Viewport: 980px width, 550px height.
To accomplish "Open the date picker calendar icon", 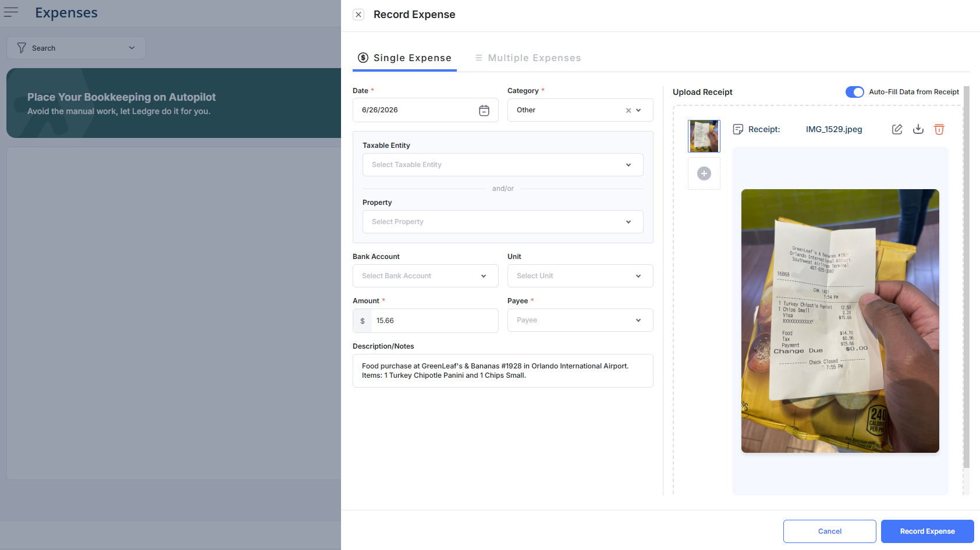I will point(484,110).
